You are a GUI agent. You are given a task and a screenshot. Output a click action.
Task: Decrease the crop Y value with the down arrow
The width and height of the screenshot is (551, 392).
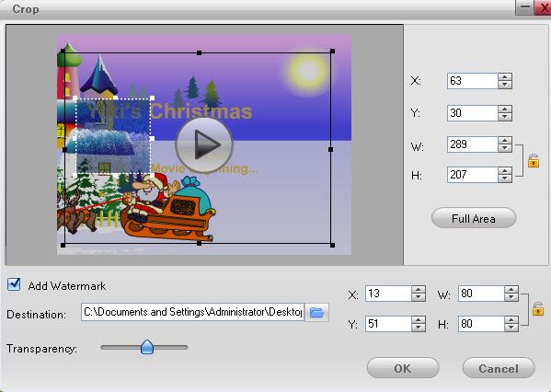point(505,117)
